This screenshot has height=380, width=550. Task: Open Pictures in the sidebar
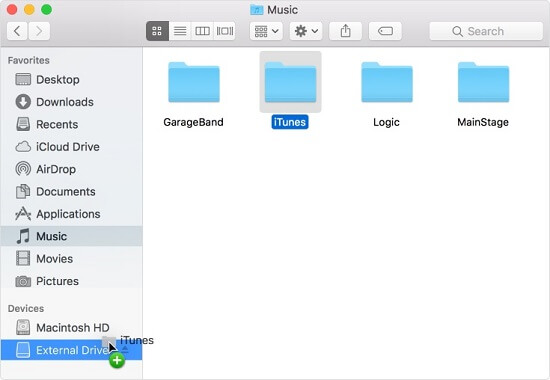tap(72, 281)
